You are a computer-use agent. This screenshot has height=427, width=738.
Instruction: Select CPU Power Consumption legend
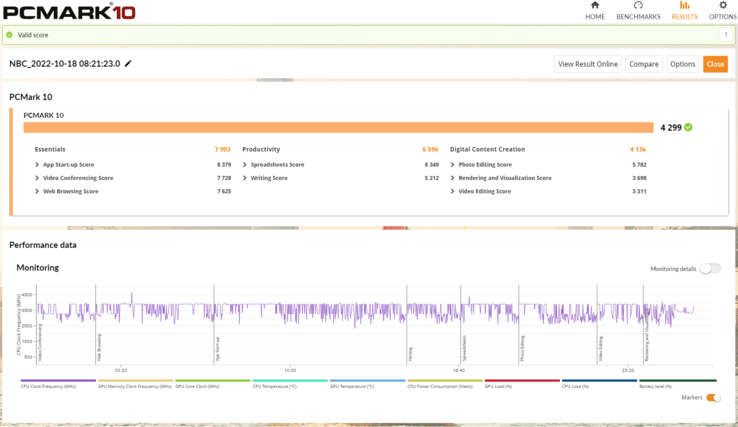[x=445, y=384]
